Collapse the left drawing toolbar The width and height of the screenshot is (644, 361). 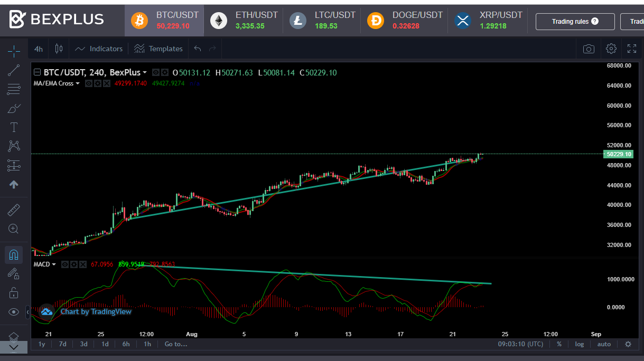[x=28, y=312]
